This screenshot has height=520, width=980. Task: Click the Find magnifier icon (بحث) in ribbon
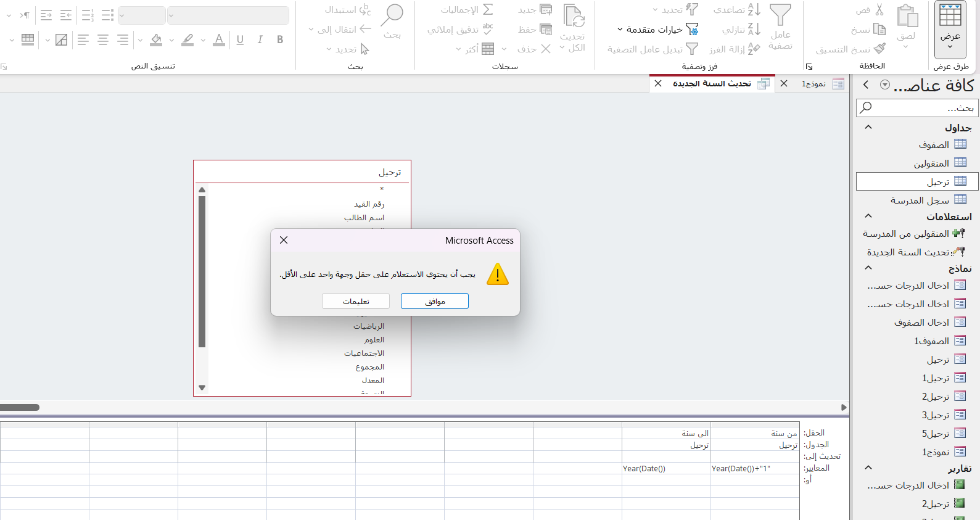(392, 14)
